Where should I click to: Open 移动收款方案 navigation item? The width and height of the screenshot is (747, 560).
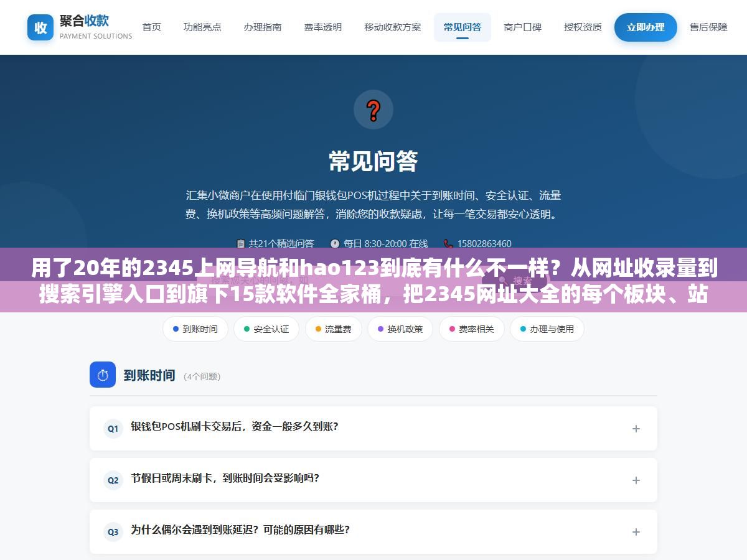pyautogui.click(x=393, y=27)
